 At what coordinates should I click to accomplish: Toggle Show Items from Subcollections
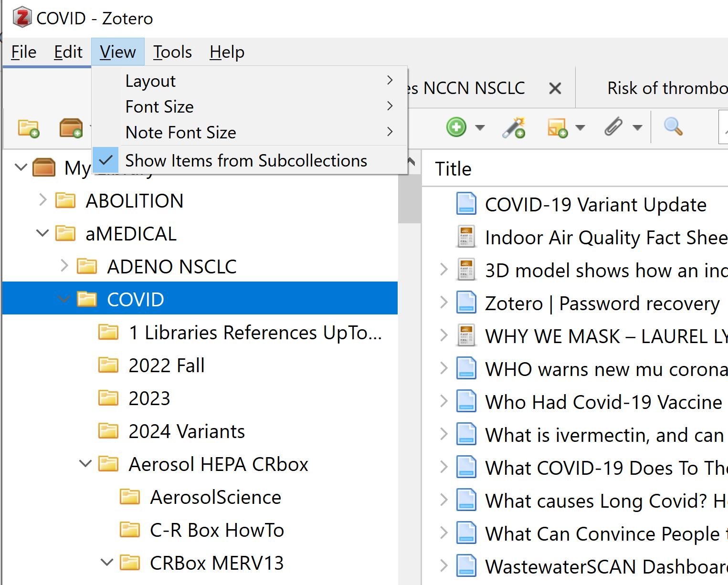coord(250,160)
